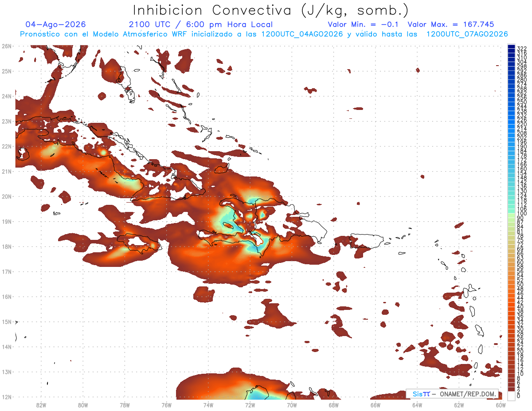Select the date label '04-Ago-2026'
Viewport: 532px width, 411px height.
point(56,24)
